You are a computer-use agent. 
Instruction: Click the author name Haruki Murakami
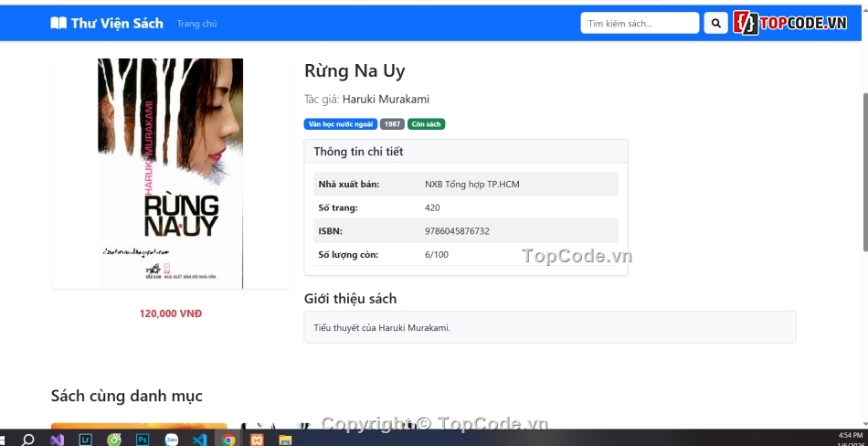point(386,100)
